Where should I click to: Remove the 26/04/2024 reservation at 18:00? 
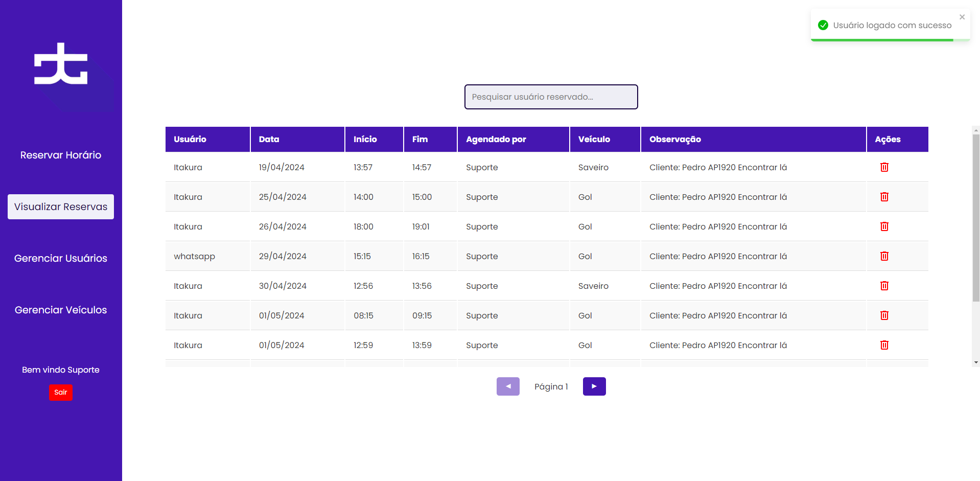click(884, 226)
